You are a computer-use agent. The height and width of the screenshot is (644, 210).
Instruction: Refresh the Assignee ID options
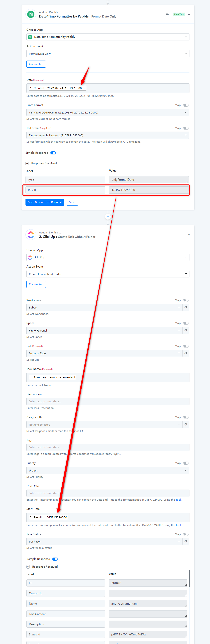click(x=185, y=424)
